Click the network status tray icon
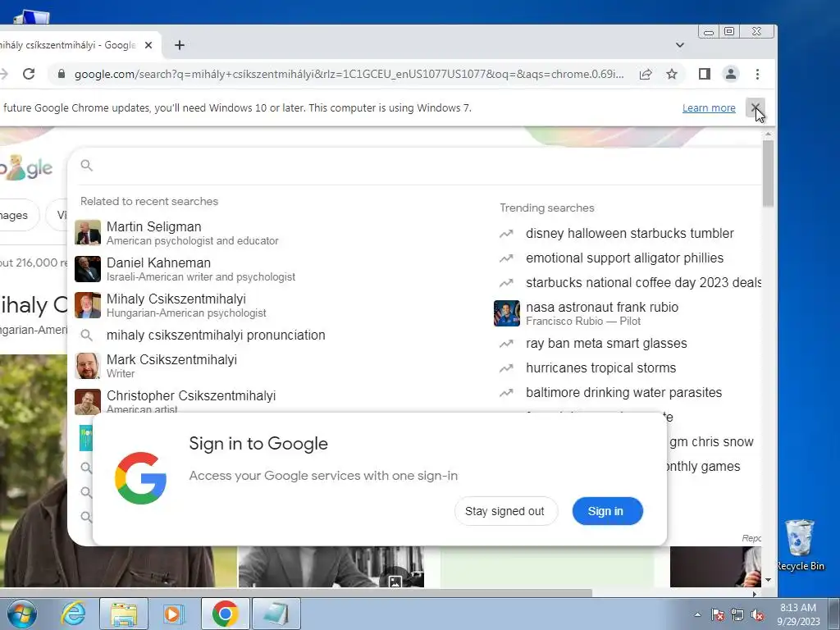 [x=737, y=614]
